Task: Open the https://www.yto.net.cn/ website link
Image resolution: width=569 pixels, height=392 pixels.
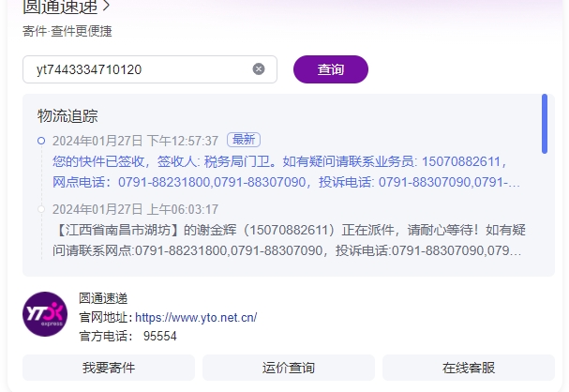Action: point(196,318)
